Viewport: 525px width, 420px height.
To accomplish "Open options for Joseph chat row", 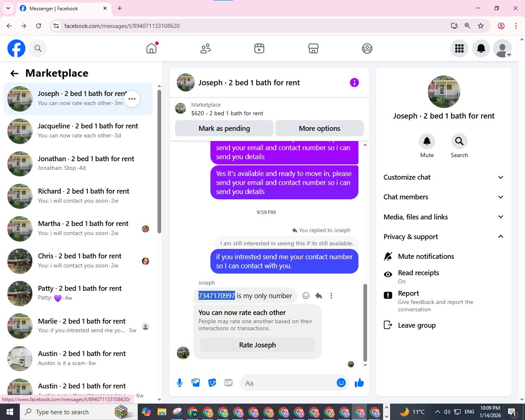I will (x=132, y=99).
